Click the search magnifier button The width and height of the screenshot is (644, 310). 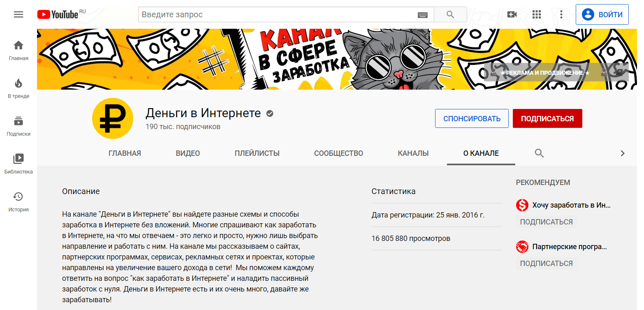(x=450, y=14)
